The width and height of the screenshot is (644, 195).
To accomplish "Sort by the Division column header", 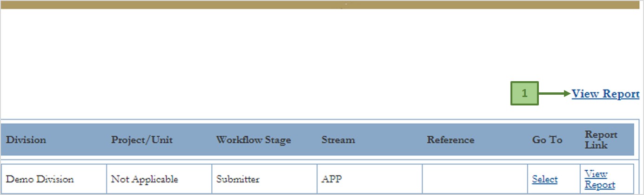I will coord(26,140).
